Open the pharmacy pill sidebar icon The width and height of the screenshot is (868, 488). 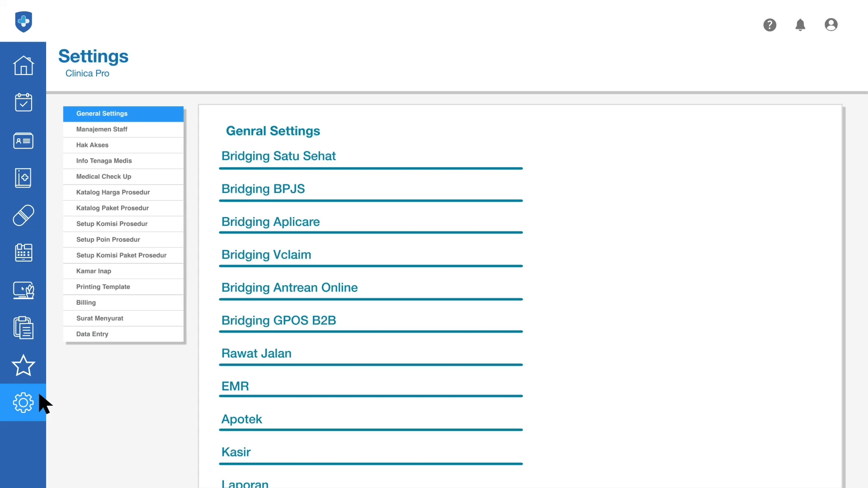click(x=23, y=216)
